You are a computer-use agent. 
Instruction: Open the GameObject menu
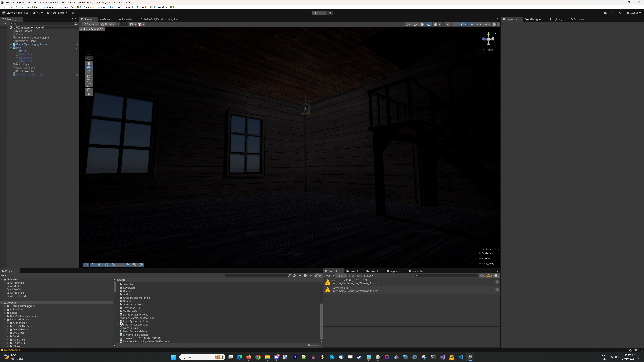pyautogui.click(x=33, y=7)
